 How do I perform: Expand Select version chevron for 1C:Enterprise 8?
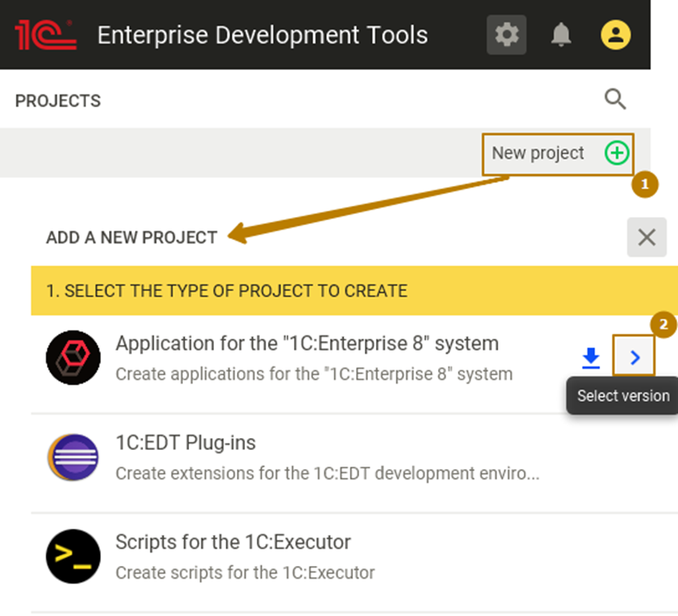[x=634, y=358]
